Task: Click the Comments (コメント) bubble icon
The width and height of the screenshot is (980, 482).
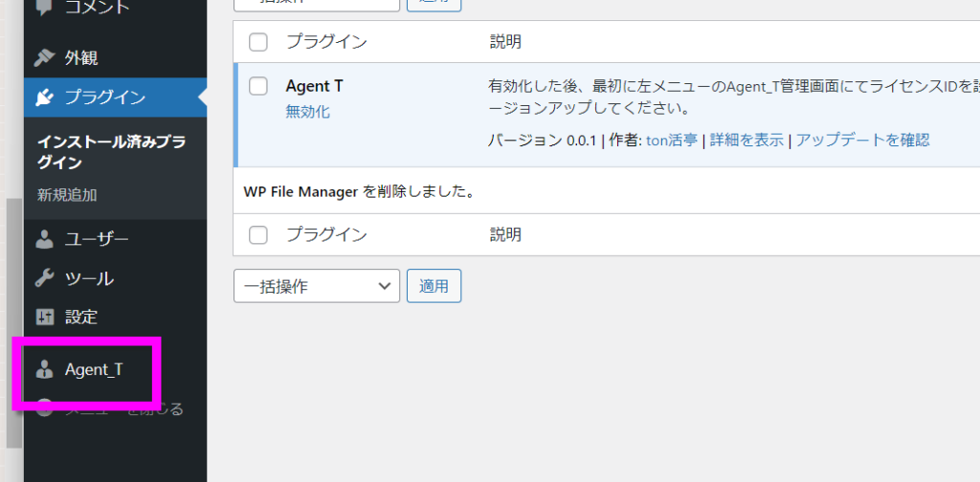Action: click(x=44, y=8)
